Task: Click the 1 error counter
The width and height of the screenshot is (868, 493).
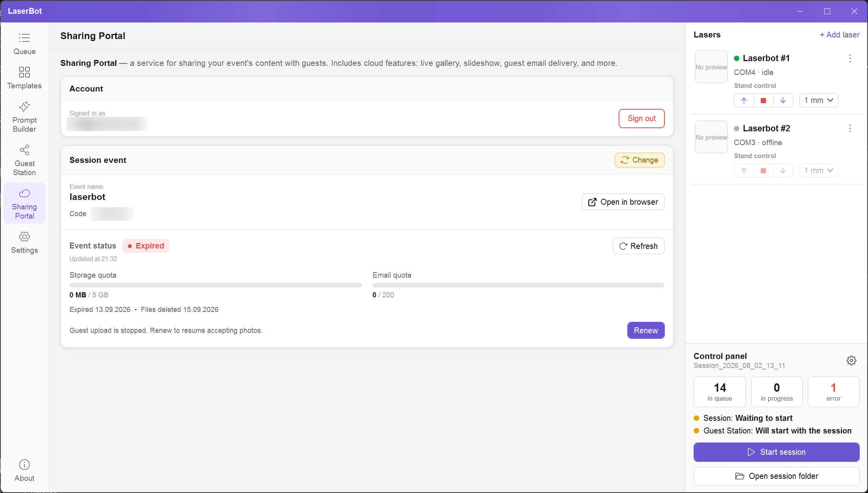Action: pos(833,392)
